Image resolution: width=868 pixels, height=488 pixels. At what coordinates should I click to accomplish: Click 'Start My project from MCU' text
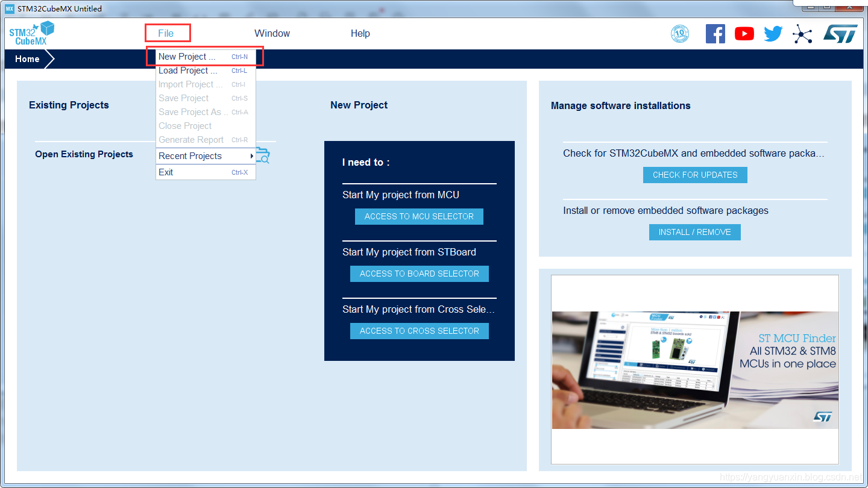pyautogui.click(x=401, y=195)
